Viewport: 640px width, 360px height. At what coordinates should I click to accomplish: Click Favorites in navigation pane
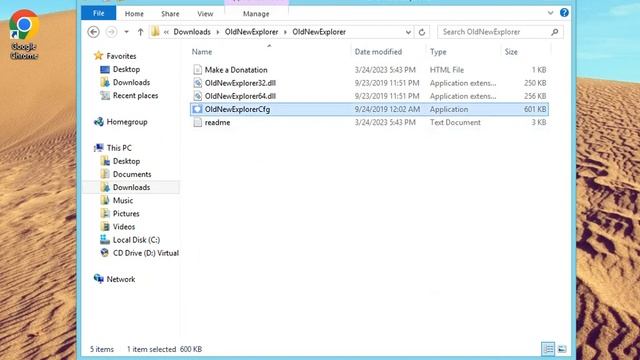pos(121,56)
